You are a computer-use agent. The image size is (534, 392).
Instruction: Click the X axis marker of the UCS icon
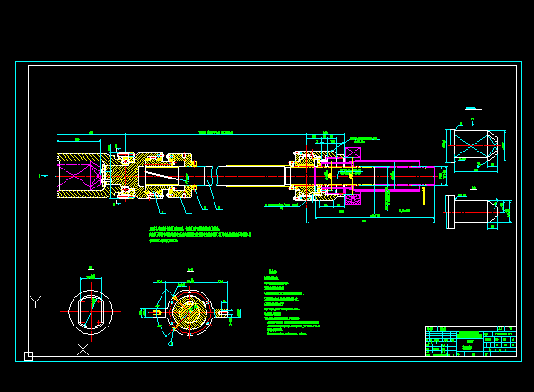point(83,350)
